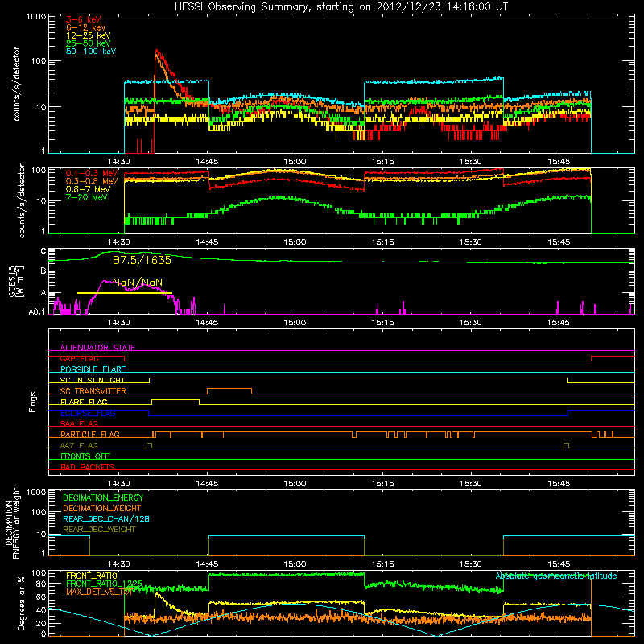Click the HESSI Observing Summary title
The width and height of the screenshot is (644, 644).
point(341,6)
